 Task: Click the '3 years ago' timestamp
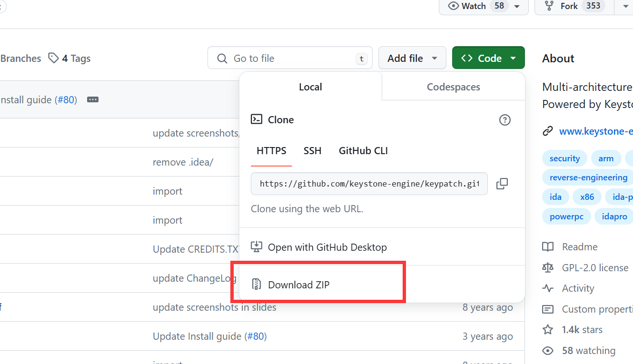click(x=488, y=336)
